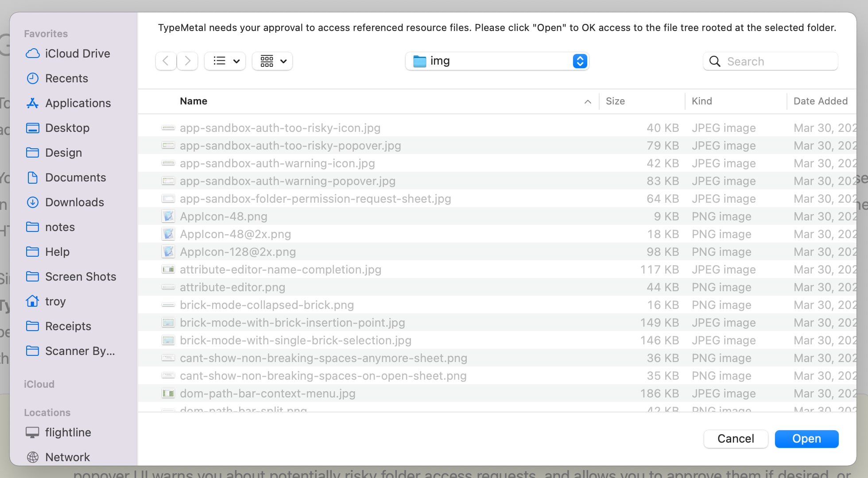Screen dimensions: 868x478
Task: Select brick-mode-collapsed-brick.png file
Action: click(x=497, y=305)
